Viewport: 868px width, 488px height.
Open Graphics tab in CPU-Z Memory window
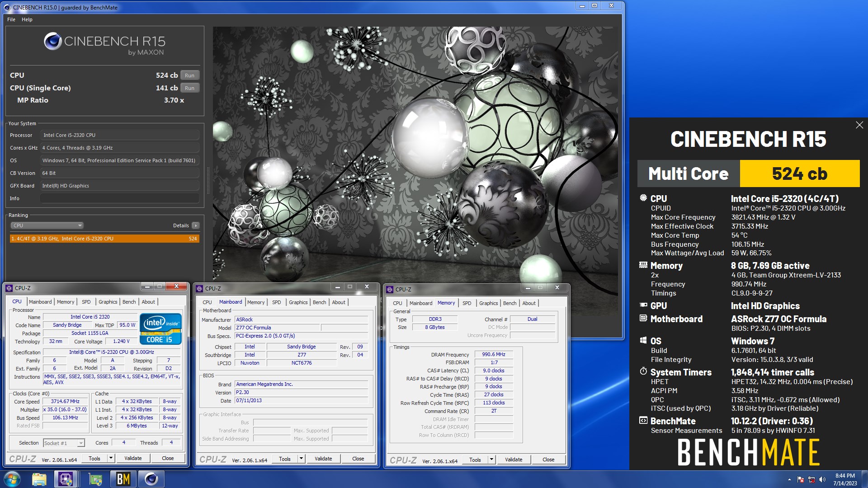point(489,303)
